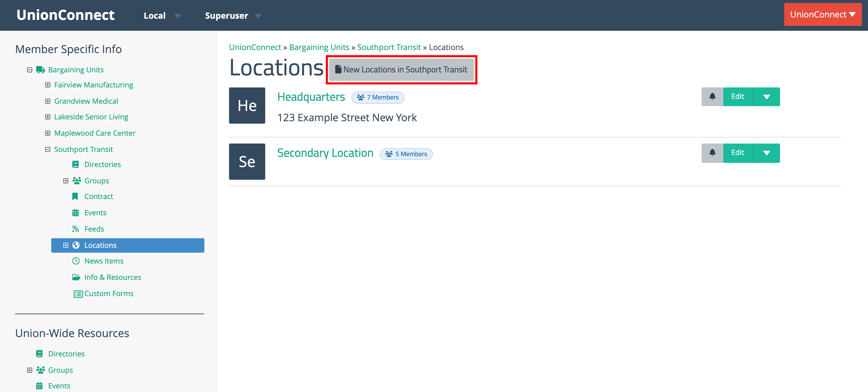Screen dimensions: 868x392
Task: Expand the Southport Transit Groups node
Action: click(x=66, y=181)
